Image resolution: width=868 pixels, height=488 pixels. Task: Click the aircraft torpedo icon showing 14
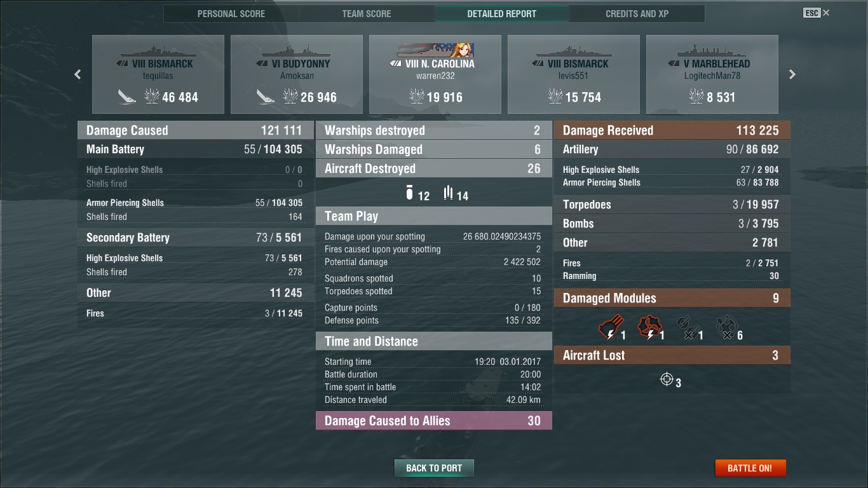(x=448, y=193)
